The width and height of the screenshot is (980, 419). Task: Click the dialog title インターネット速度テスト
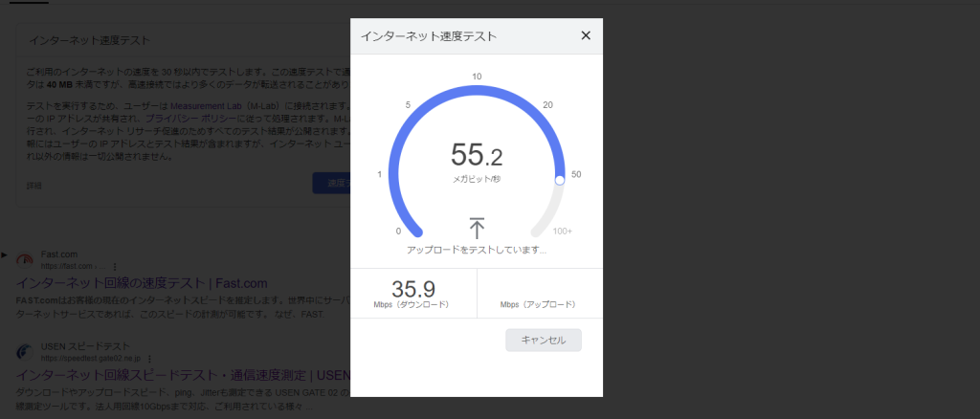click(429, 36)
